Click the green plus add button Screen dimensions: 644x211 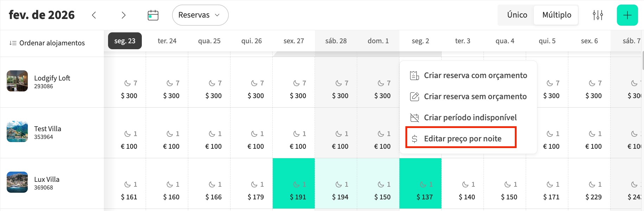627,15
